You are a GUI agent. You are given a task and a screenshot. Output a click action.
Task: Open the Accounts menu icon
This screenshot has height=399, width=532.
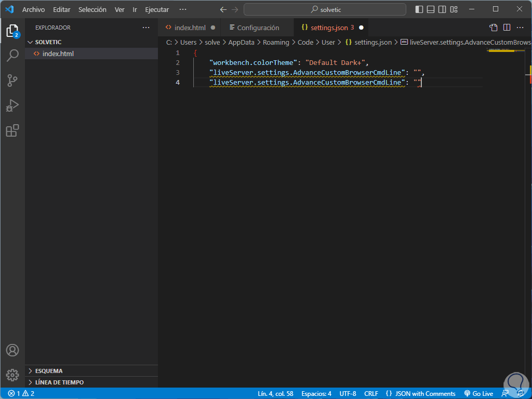[x=12, y=350]
